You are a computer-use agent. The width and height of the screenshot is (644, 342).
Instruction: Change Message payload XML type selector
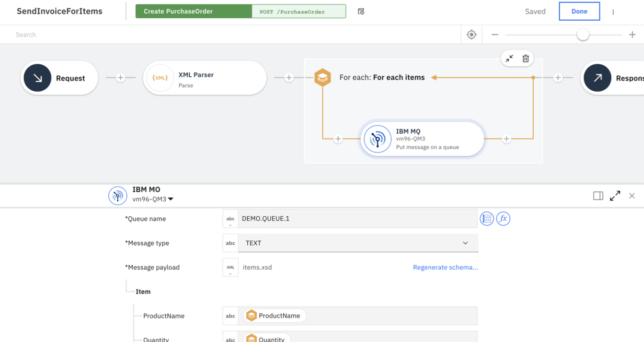coord(230,267)
